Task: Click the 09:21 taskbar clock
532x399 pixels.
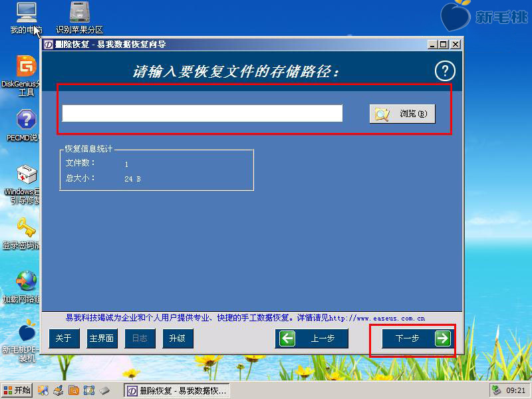Action: pyautogui.click(x=515, y=390)
